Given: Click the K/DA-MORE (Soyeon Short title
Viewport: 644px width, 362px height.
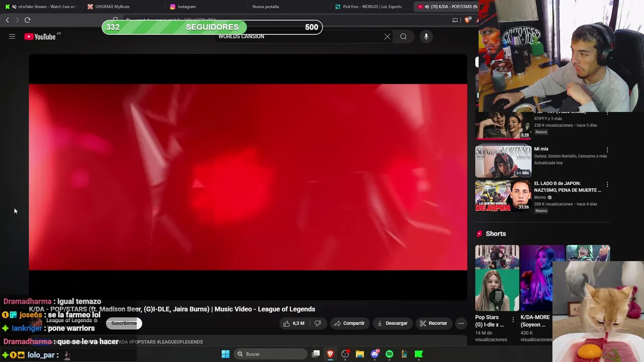Looking at the screenshot, I should point(535,321).
